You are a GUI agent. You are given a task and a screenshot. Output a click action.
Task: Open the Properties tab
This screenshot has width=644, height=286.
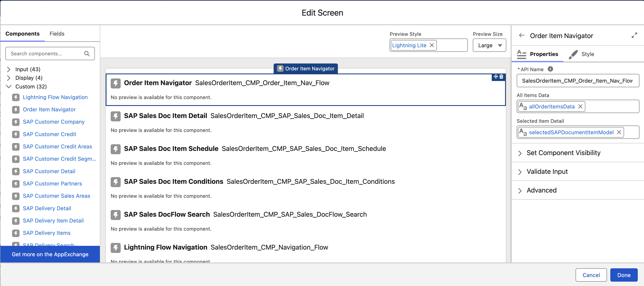click(x=537, y=54)
